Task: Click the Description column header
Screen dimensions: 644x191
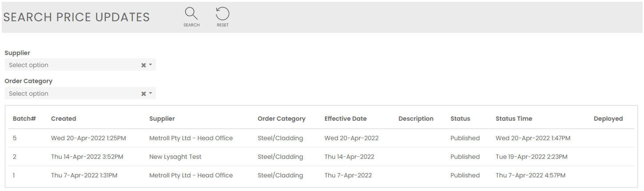Action: [416, 119]
